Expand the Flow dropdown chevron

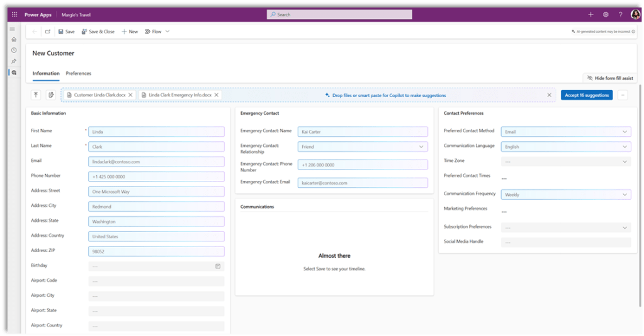pos(167,32)
